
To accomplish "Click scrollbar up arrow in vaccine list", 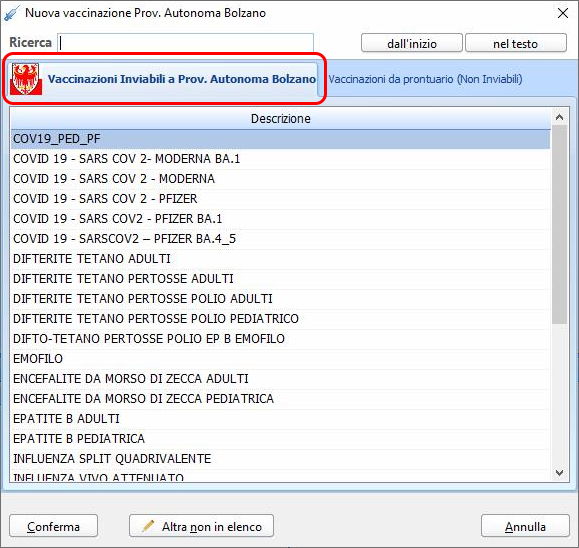I will [559, 117].
